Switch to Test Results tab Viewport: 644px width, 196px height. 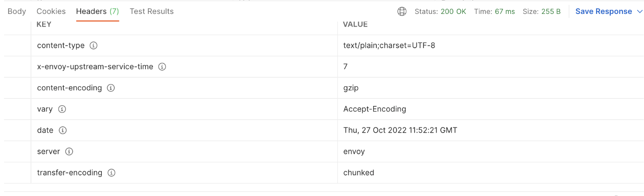152,11
